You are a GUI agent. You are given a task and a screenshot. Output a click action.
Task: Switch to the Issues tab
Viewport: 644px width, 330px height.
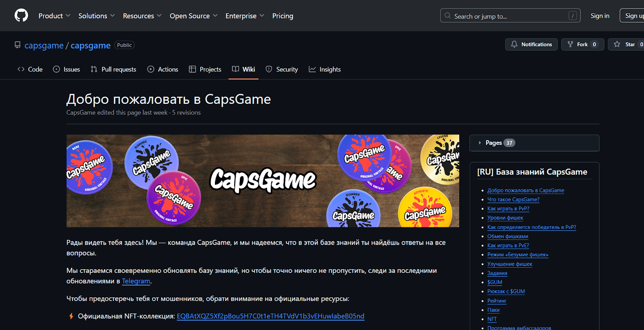pos(66,69)
